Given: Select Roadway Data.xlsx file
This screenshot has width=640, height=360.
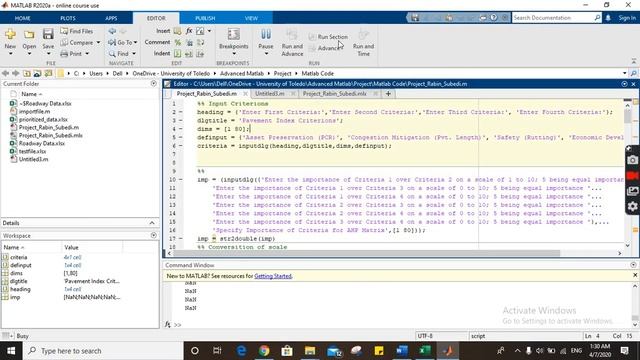Looking at the screenshot, I should click(42, 143).
